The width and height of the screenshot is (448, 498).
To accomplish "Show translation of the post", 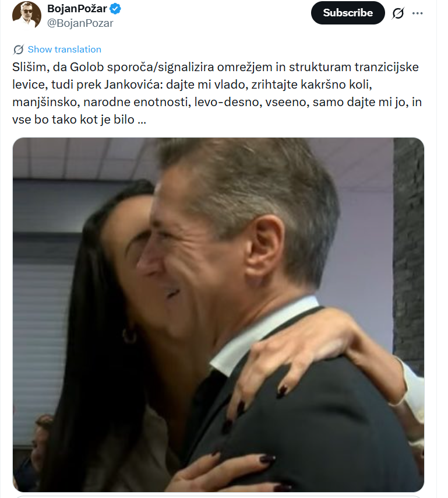I will [65, 50].
